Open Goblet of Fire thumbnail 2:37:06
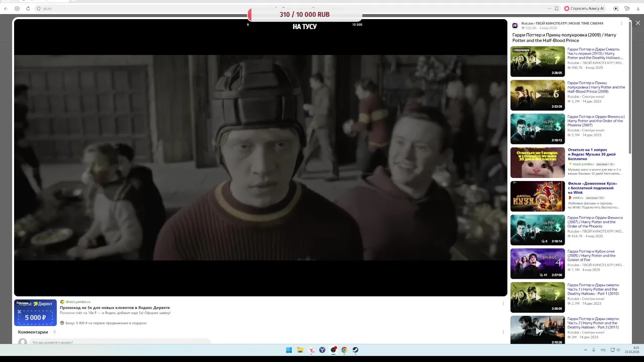 pos(537,263)
